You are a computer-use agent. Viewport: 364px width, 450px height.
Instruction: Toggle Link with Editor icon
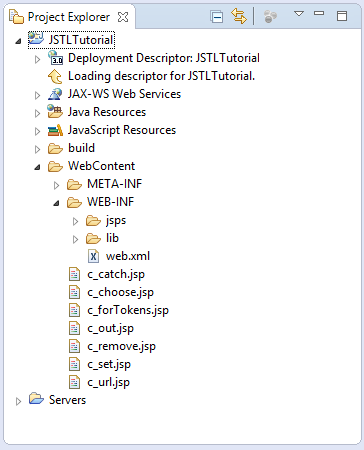tap(239, 16)
